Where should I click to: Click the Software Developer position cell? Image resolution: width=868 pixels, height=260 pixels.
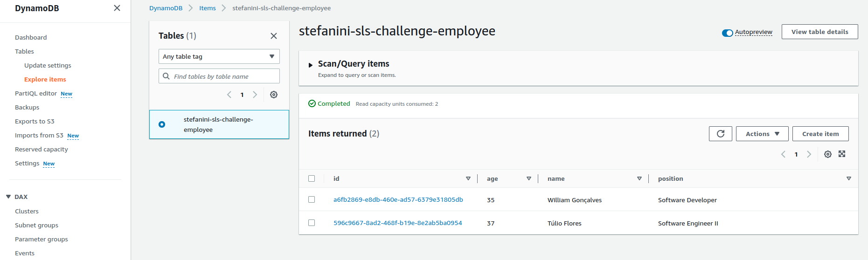(687, 200)
